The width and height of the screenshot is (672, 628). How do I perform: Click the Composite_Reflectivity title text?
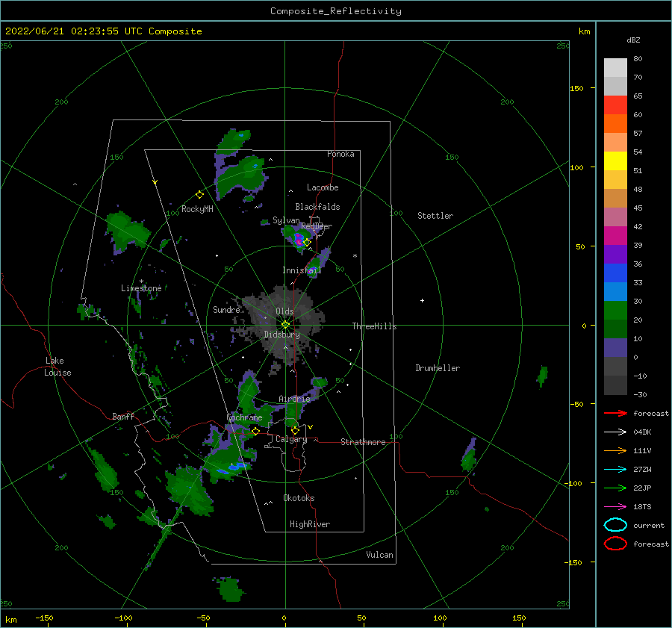point(336,11)
